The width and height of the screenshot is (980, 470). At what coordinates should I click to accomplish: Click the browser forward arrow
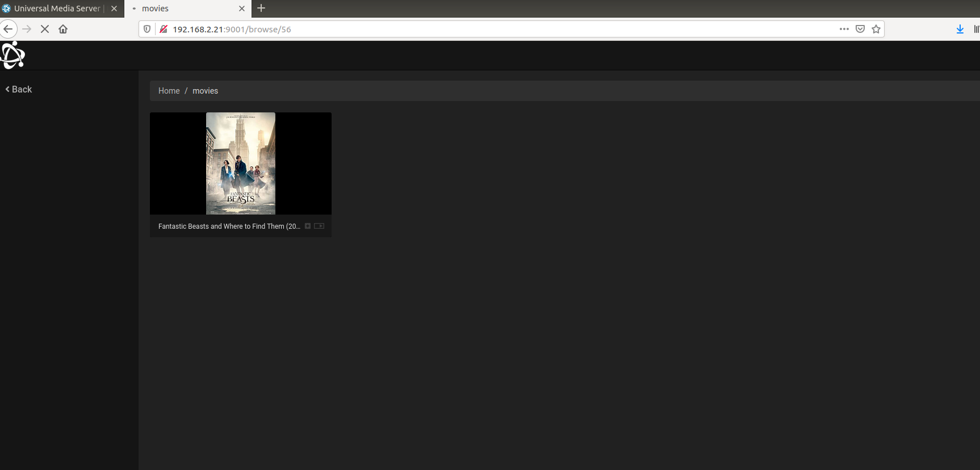tap(27, 29)
